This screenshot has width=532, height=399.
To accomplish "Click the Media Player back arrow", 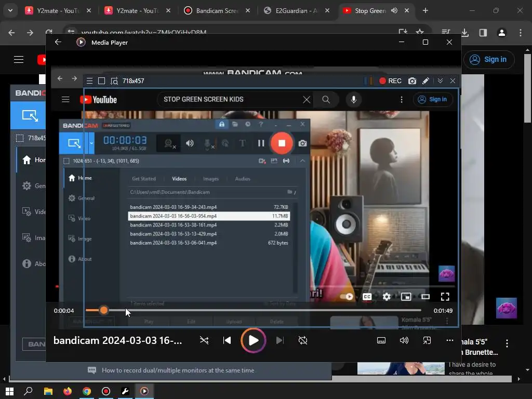I will click(58, 42).
